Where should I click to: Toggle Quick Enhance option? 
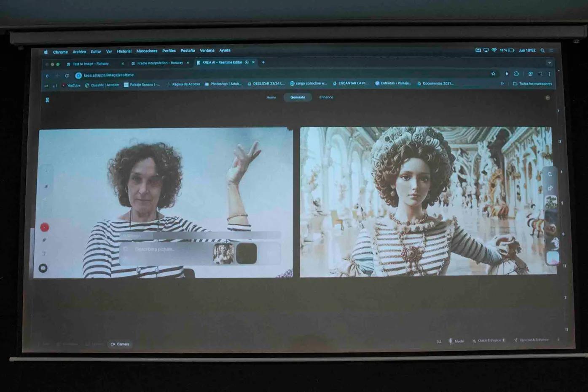489,340
